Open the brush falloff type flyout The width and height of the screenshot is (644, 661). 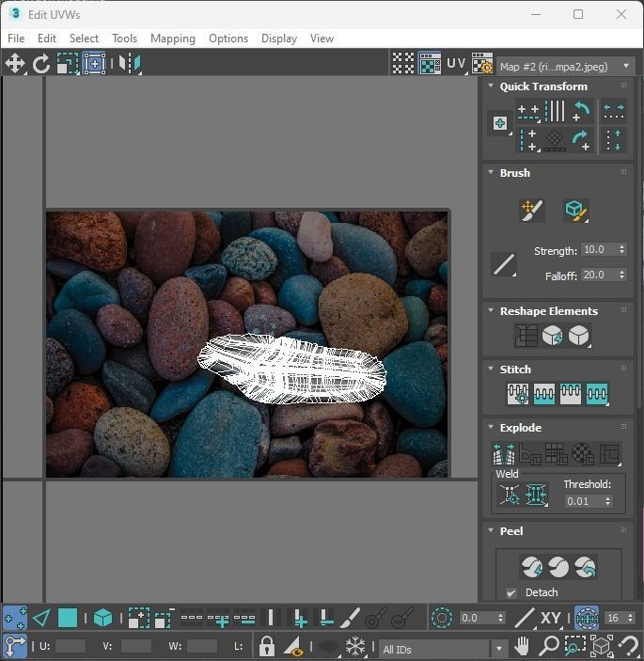504,265
